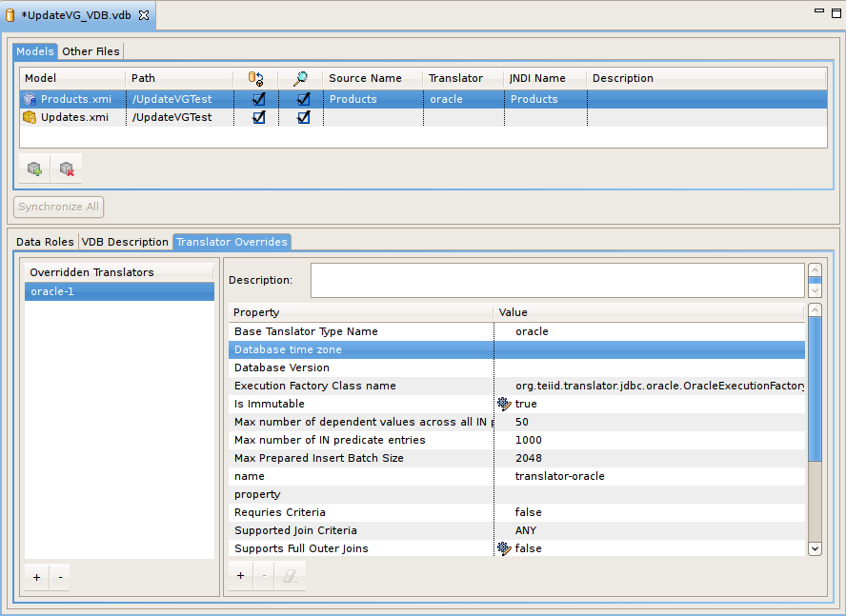Click the Property column header
The height and width of the screenshot is (616, 846).
tap(360, 312)
